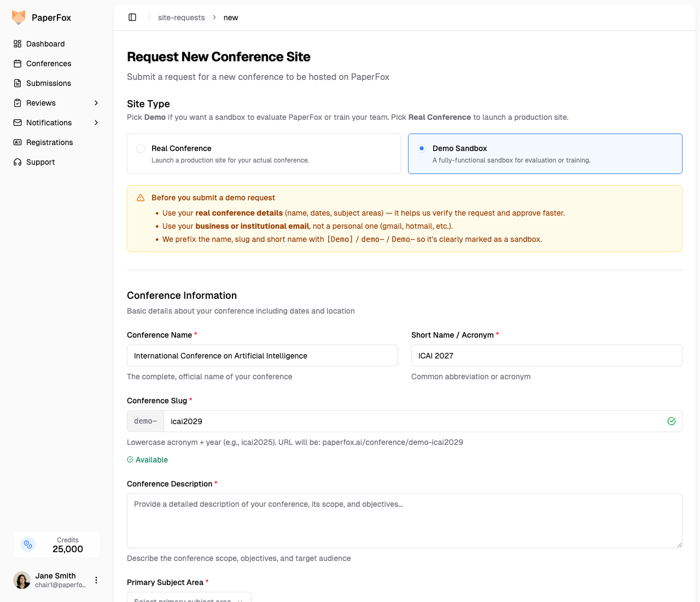Open user menu via three-dot icon

[96, 580]
